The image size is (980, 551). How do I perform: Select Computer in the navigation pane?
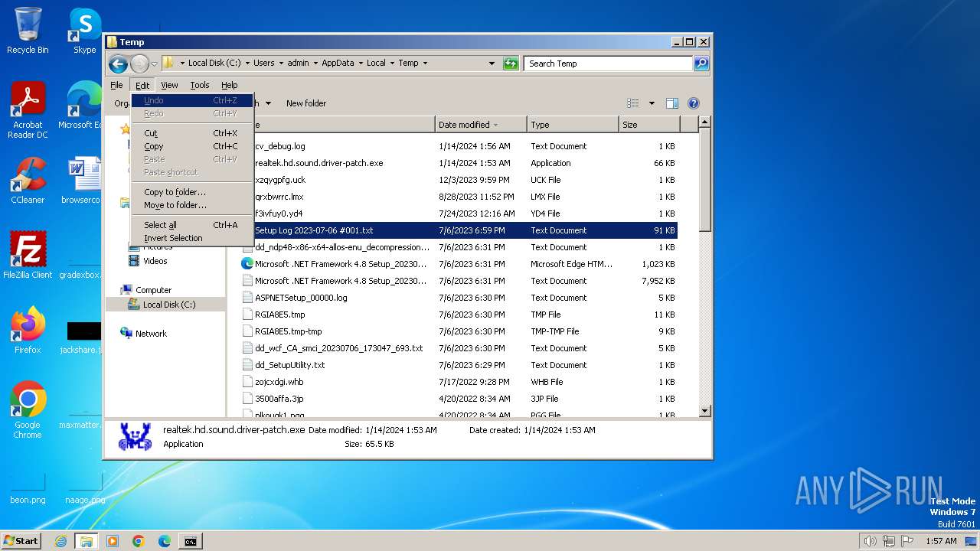pos(153,290)
